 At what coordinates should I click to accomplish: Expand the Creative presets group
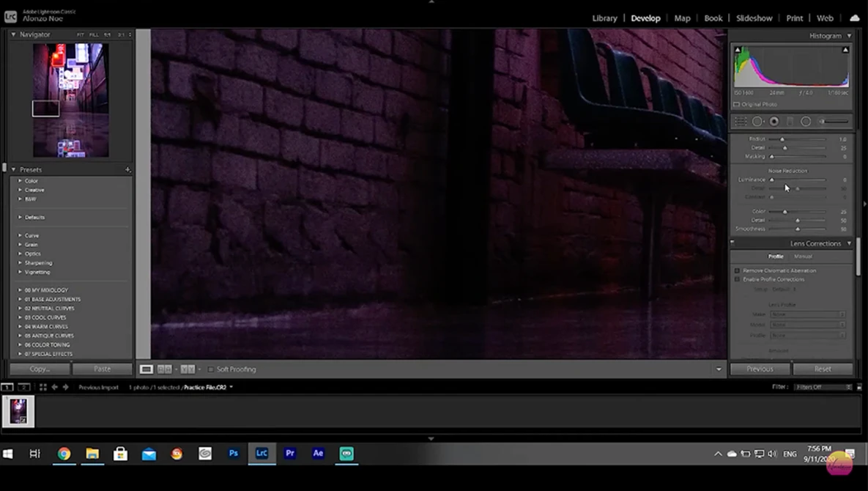click(x=20, y=190)
